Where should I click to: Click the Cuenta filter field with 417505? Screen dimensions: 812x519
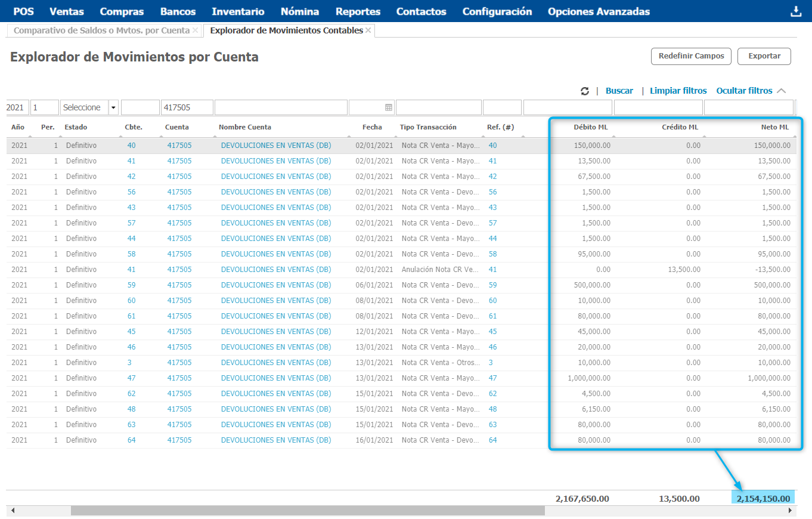pyautogui.click(x=187, y=107)
